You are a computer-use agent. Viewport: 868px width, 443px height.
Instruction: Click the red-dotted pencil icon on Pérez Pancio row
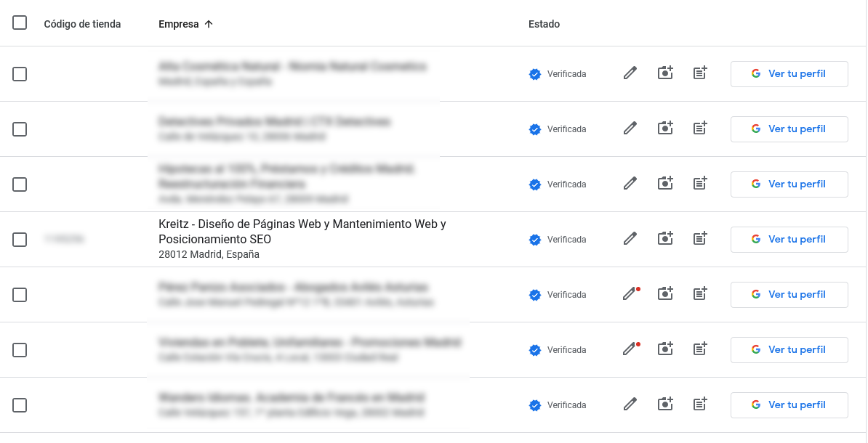629,294
